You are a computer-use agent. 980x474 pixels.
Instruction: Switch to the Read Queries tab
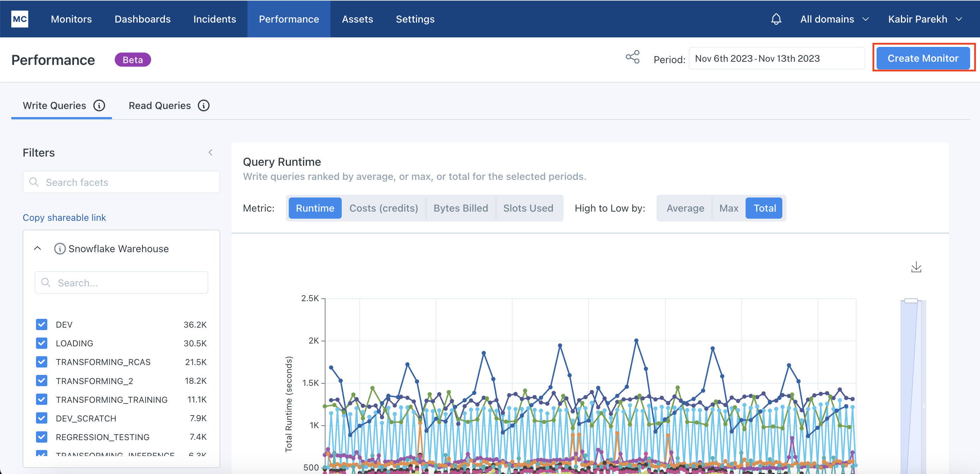point(160,106)
